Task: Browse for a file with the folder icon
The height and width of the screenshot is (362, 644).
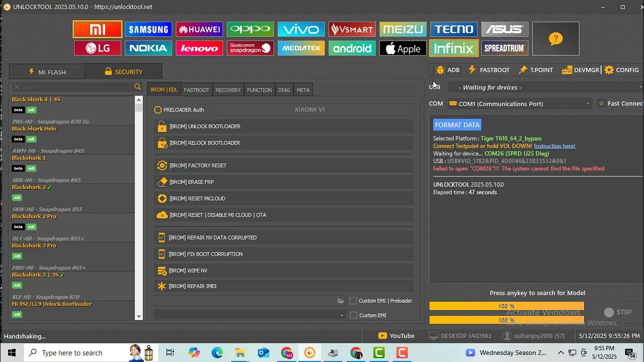Action: [341, 301]
